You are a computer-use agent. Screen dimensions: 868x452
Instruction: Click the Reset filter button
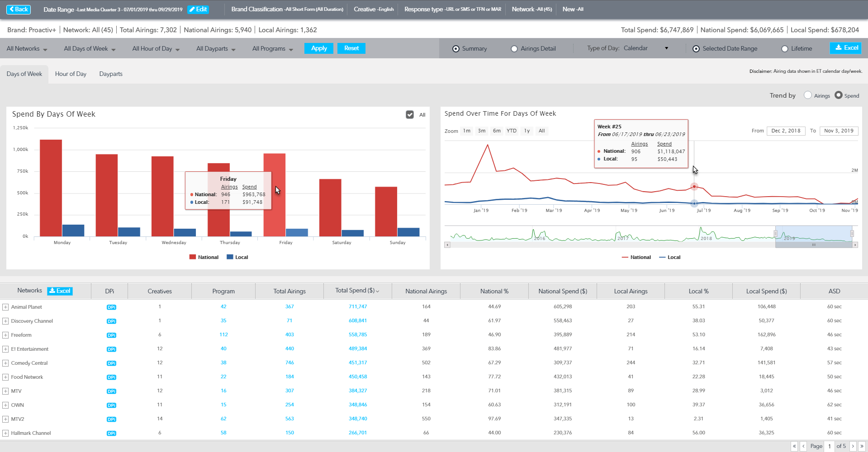(x=351, y=48)
